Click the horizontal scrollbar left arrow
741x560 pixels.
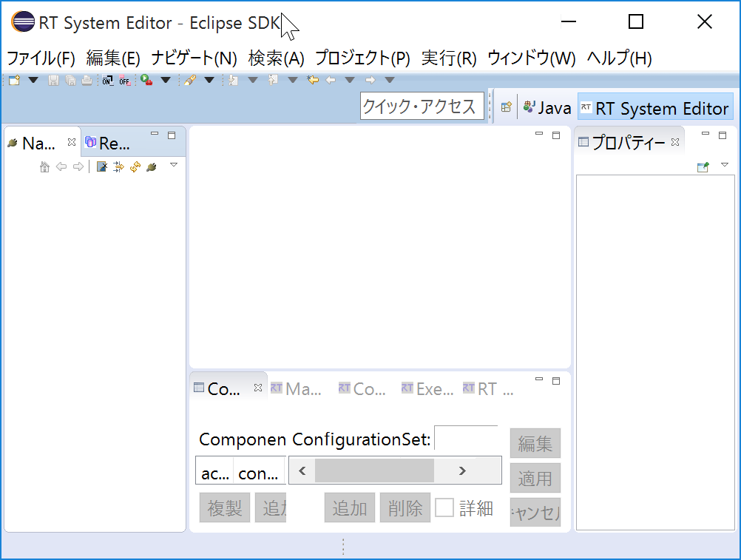[302, 470]
